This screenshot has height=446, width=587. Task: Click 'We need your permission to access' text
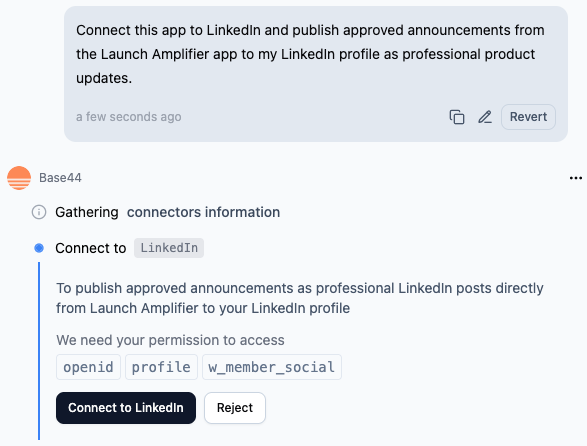(170, 340)
